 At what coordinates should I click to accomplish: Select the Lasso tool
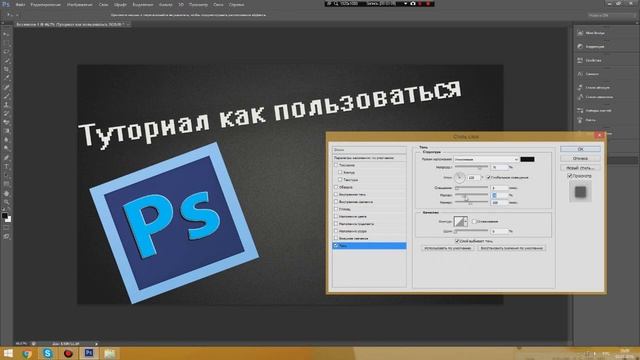point(6,52)
